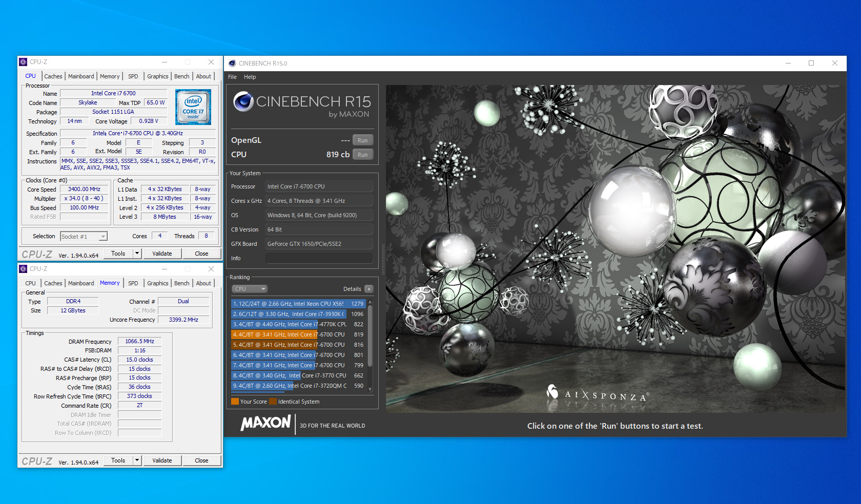The width and height of the screenshot is (861, 504).
Task: Switch to CPU tab in bottom CPU-Z window
Action: coord(30,283)
